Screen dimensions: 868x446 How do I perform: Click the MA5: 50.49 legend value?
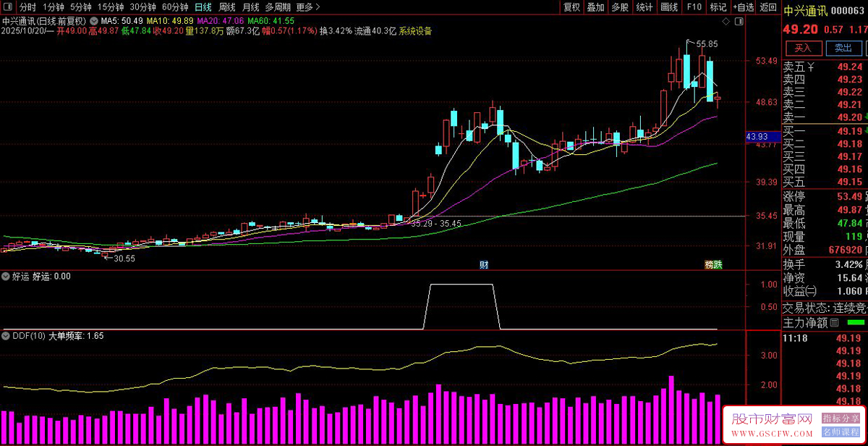[122, 21]
